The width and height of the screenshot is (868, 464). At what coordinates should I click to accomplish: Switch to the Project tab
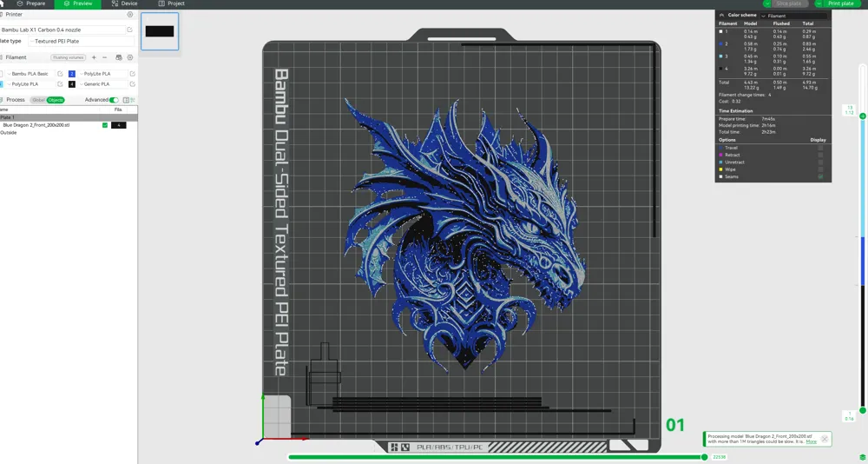click(x=172, y=3)
